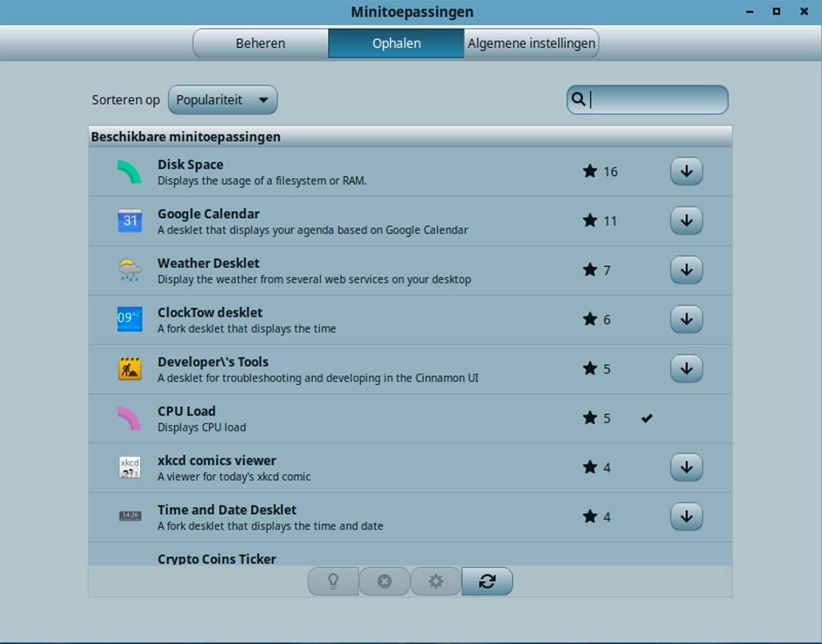
Task: Click the gear settings button in bottom toolbar
Action: (x=436, y=581)
